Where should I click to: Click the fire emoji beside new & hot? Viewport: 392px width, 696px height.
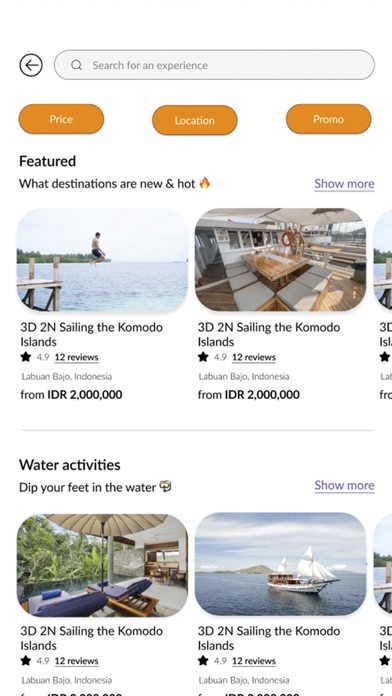tap(204, 183)
